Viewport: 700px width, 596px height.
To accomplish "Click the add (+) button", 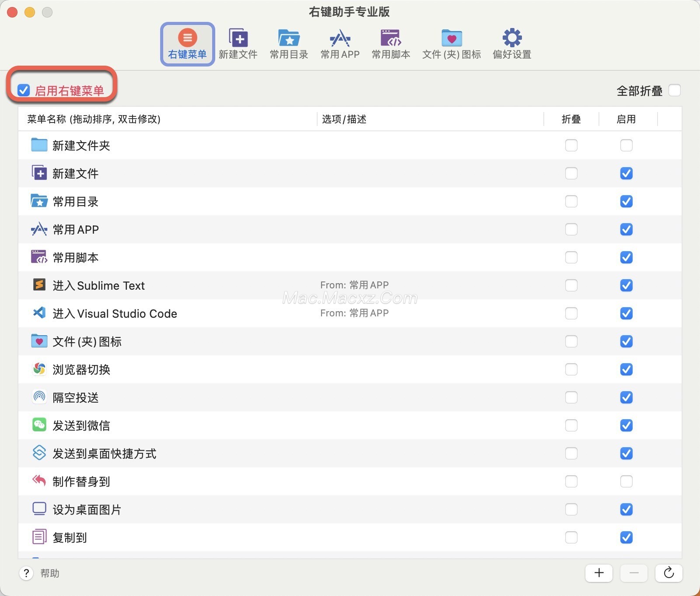I will point(599,573).
